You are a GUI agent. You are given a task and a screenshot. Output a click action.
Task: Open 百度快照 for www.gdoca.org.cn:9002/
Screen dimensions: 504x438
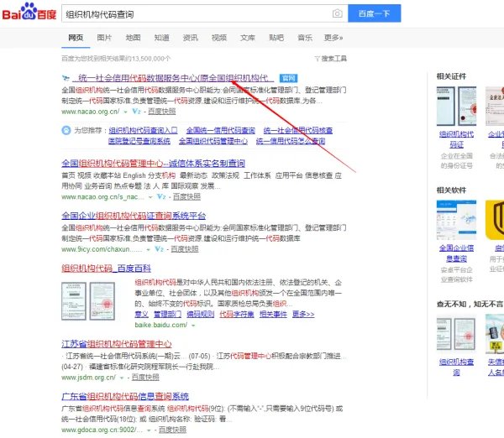(x=172, y=430)
